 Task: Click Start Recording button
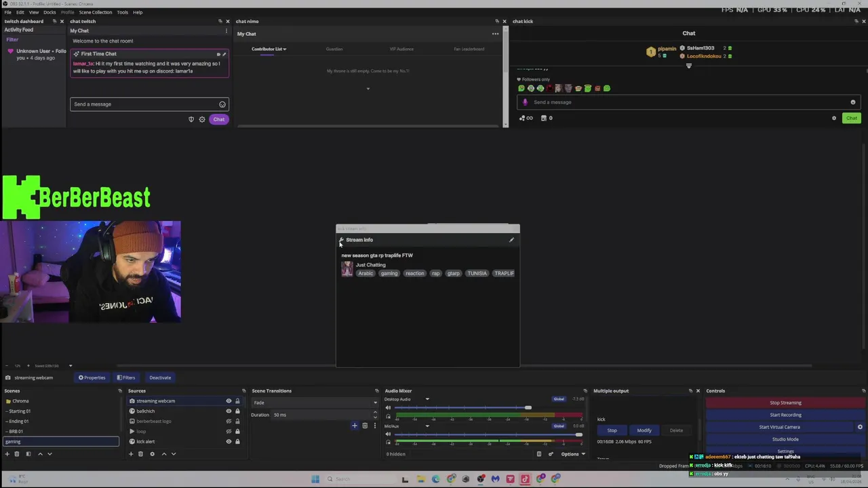(785, 415)
